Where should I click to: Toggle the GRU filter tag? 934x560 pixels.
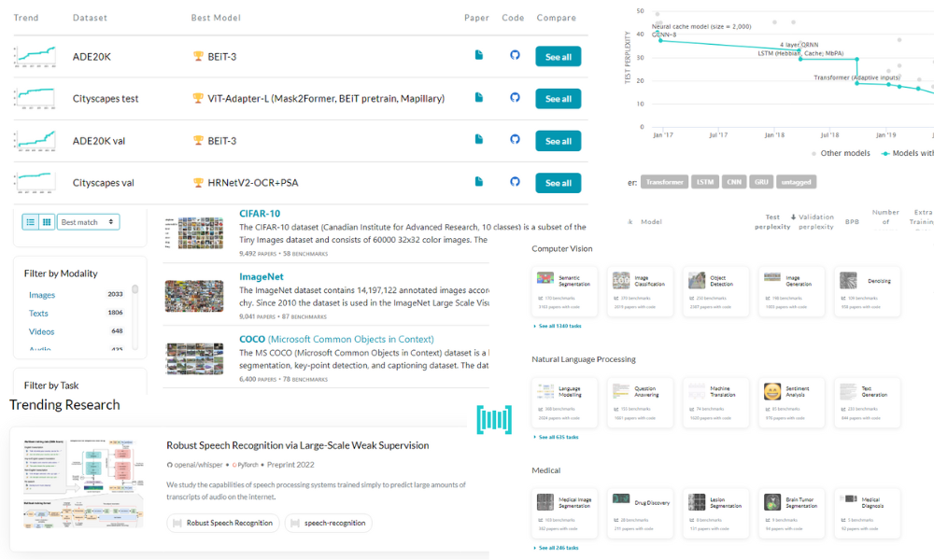pos(761,182)
